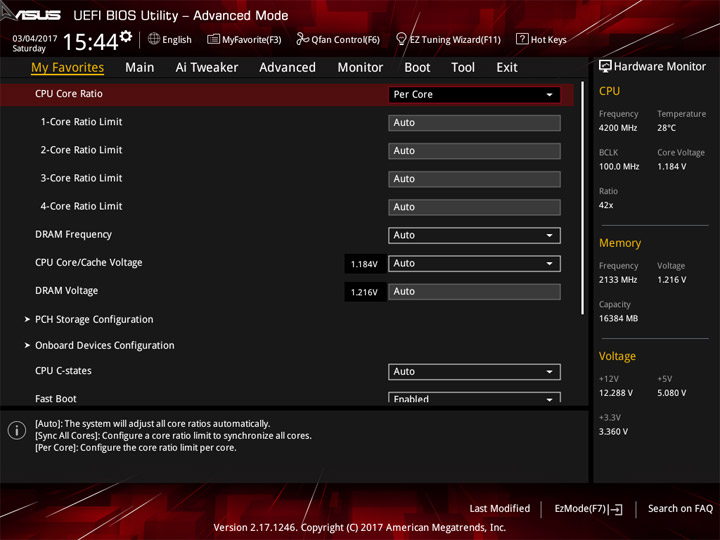Open the CPU Core/Cache Voltage dropdown
Screen dimensions: 720x540
coord(474,264)
